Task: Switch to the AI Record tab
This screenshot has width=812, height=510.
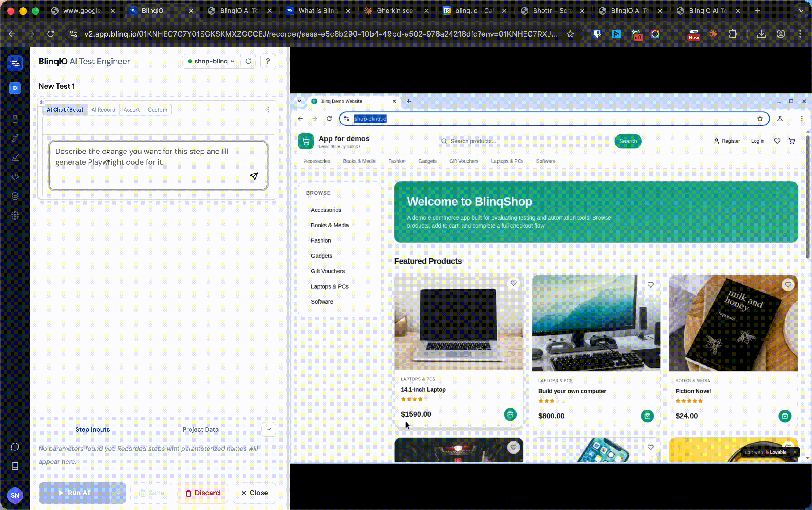Action: tap(103, 110)
